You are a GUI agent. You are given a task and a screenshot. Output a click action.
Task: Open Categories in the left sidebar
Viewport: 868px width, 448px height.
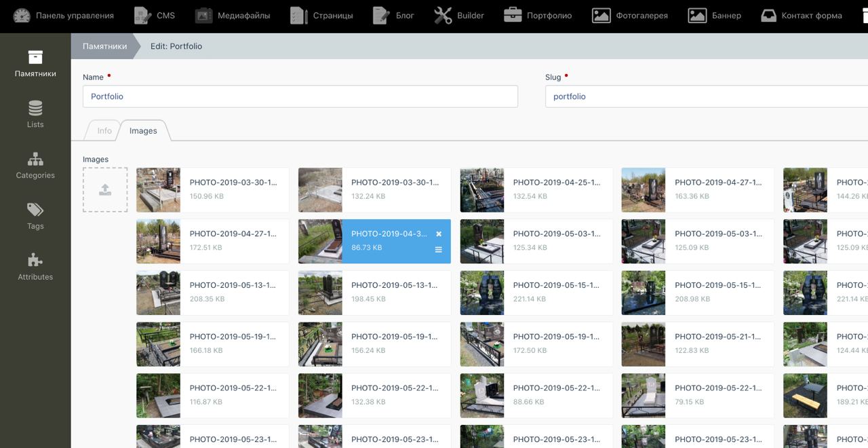point(35,165)
